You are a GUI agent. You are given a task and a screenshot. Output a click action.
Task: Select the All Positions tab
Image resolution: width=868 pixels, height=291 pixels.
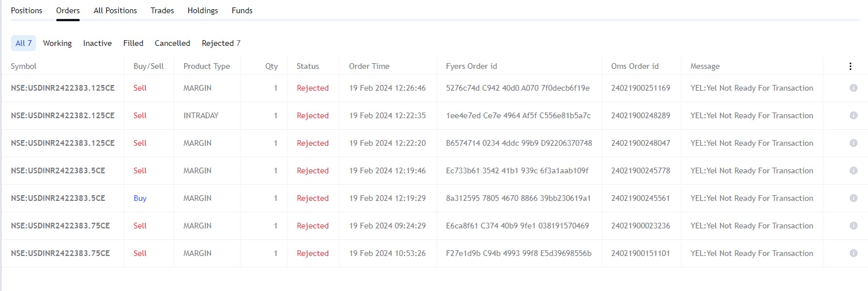point(115,10)
